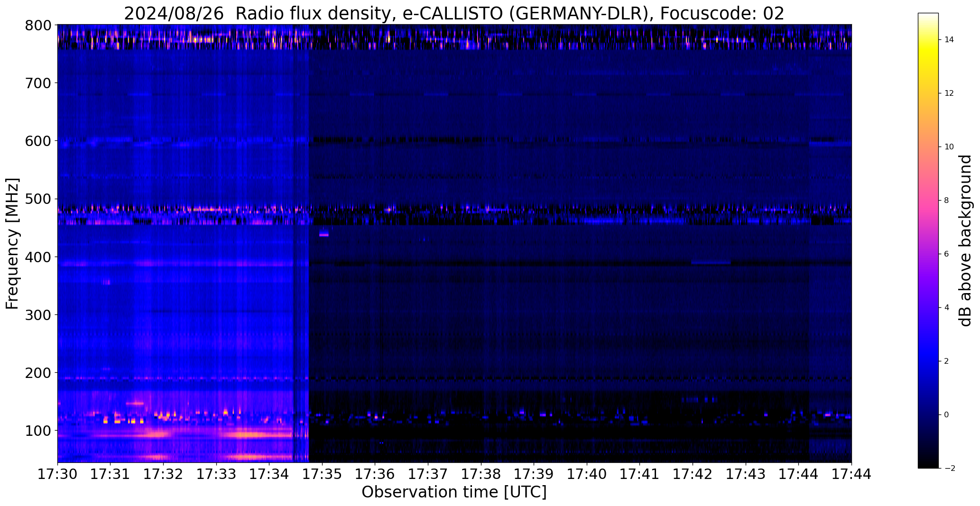Viewport: 980px width, 506px height.
Task: Click the 300 frequency tick label
Action: tap(37, 315)
